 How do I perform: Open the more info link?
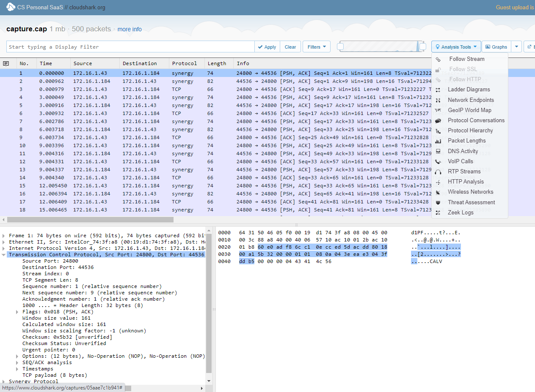pyautogui.click(x=130, y=29)
